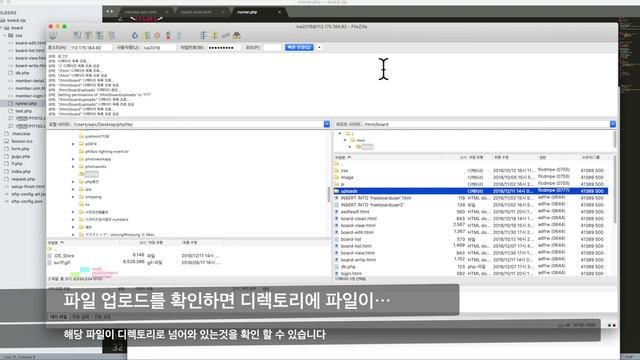
Task: Click the local tree vertical scrollbar
Action: pyautogui.click(x=329, y=194)
